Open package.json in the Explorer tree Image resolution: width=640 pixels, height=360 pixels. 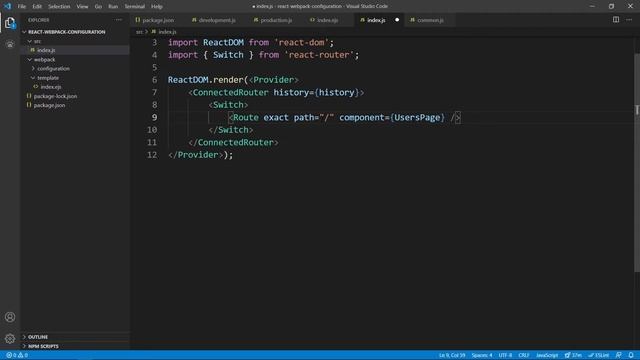click(x=76, y=105)
